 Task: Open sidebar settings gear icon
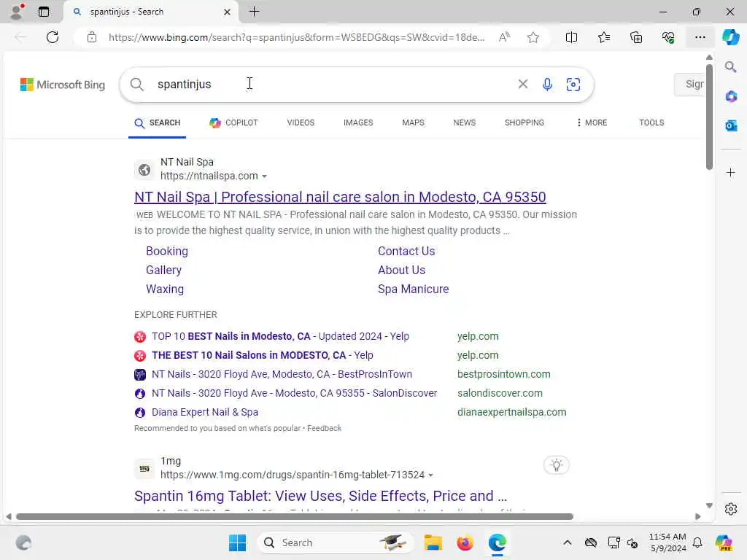(x=731, y=509)
